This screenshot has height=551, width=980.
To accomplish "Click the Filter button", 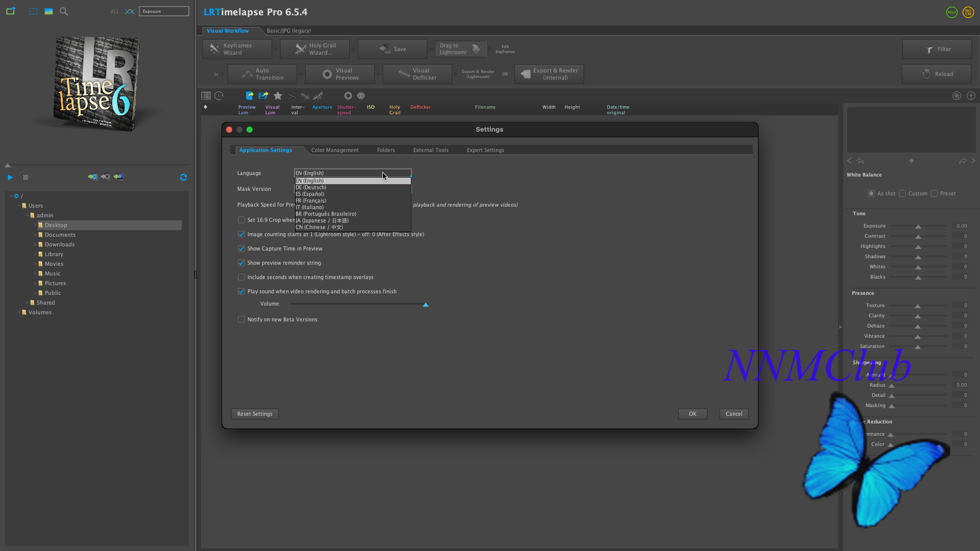I will click(937, 49).
